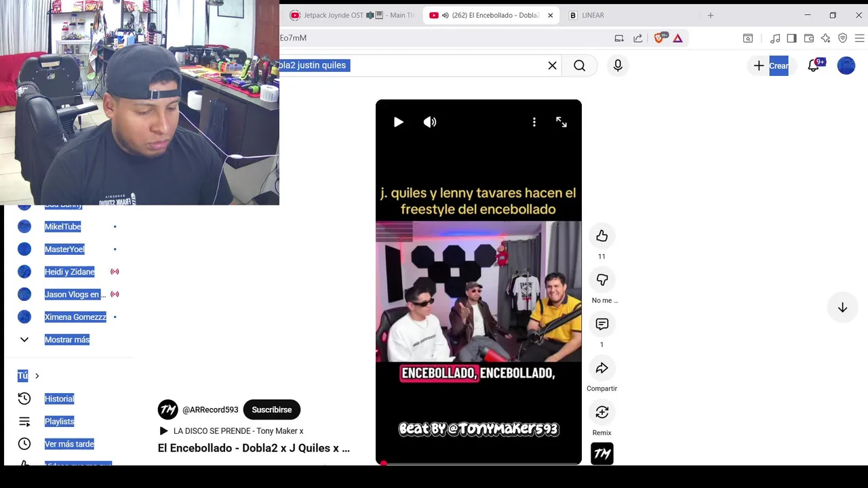Dislike the short with thumbs down
Viewport: 868px width, 488px height.
(601, 280)
